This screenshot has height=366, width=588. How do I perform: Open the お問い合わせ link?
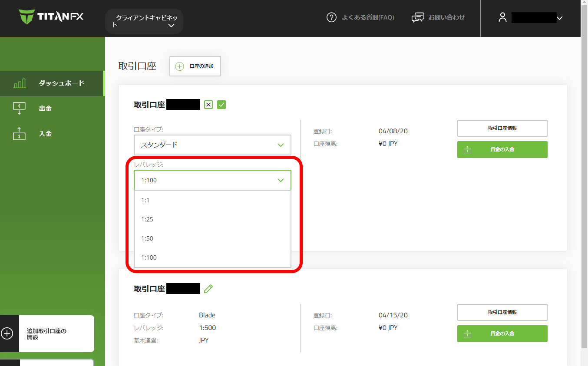coord(446,17)
